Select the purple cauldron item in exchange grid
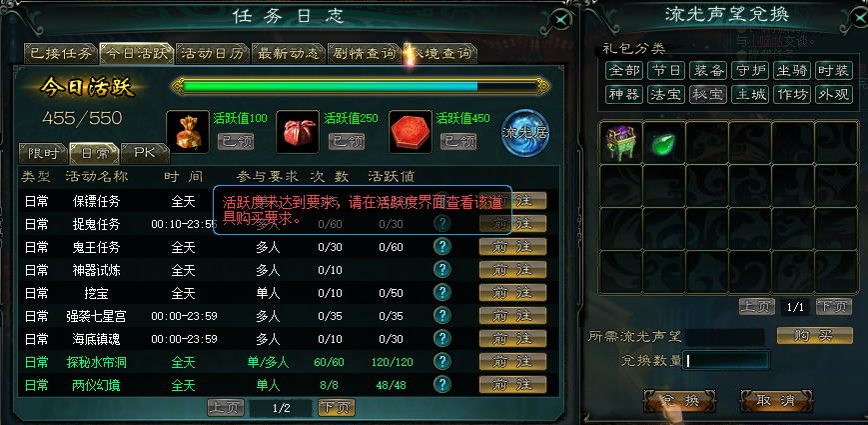 click(620, 143)
